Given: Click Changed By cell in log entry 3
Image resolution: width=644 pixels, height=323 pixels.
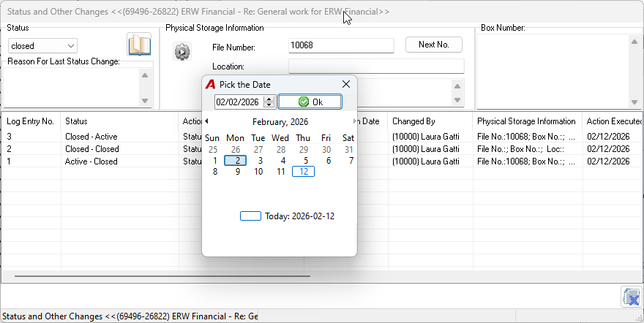Looking at the screenshot, I should pos(430,137).
